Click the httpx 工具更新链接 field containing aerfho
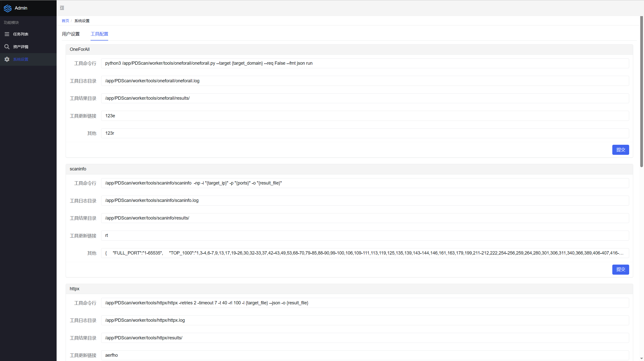The height and width of the screenshot is (361, 644). [x=365, y=355]
